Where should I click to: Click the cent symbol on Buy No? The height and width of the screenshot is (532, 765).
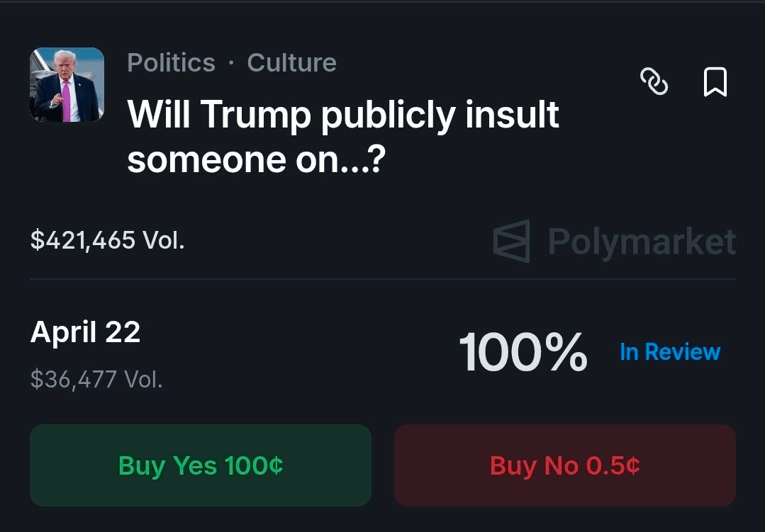coord(633,466)
